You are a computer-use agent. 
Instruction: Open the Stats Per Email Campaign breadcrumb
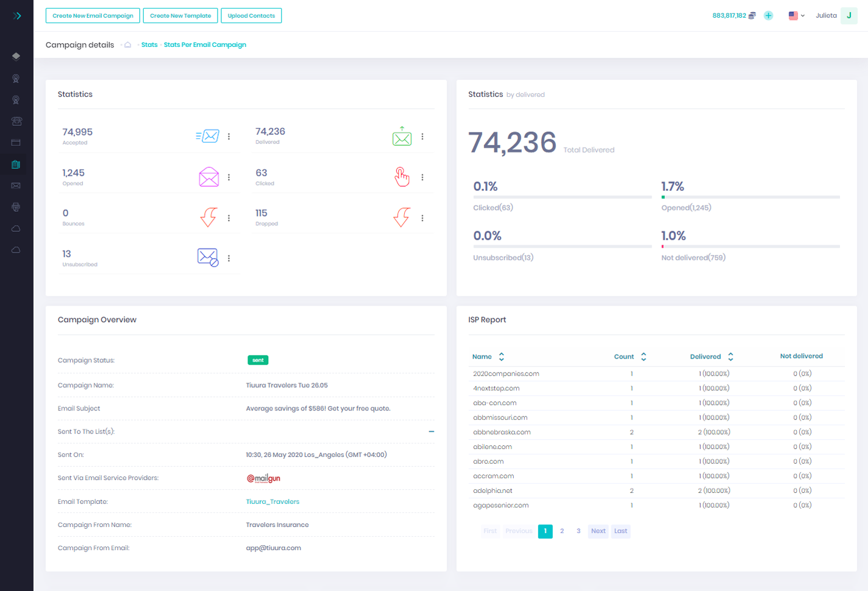tap(205, 45)
